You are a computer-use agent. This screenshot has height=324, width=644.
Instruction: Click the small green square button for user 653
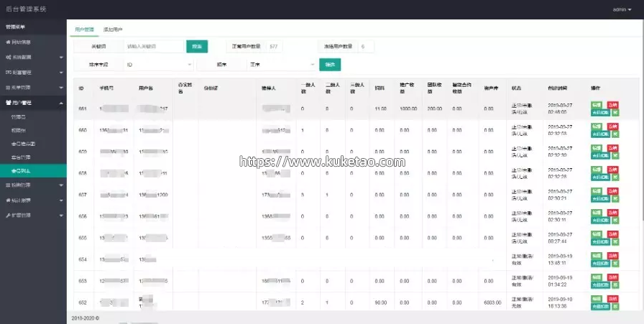tap(615, 285)
